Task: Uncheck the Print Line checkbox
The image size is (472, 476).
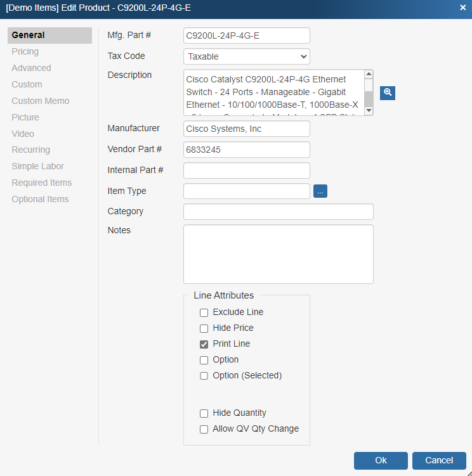Action: point(204,344)
